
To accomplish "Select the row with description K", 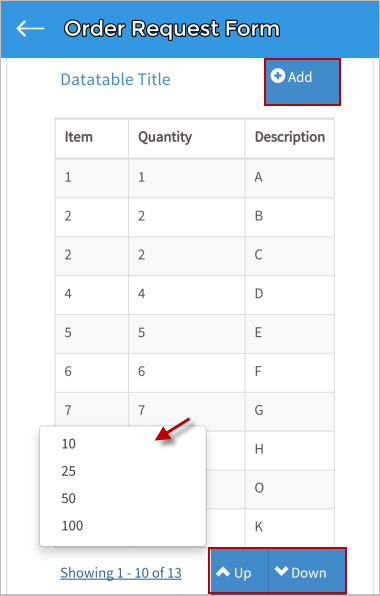I will tap(290, 527).
